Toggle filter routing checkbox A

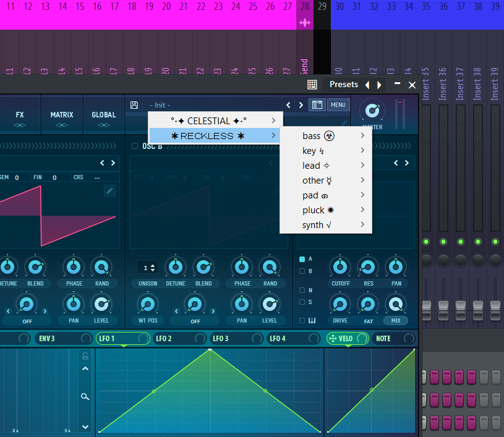point(302,259)
